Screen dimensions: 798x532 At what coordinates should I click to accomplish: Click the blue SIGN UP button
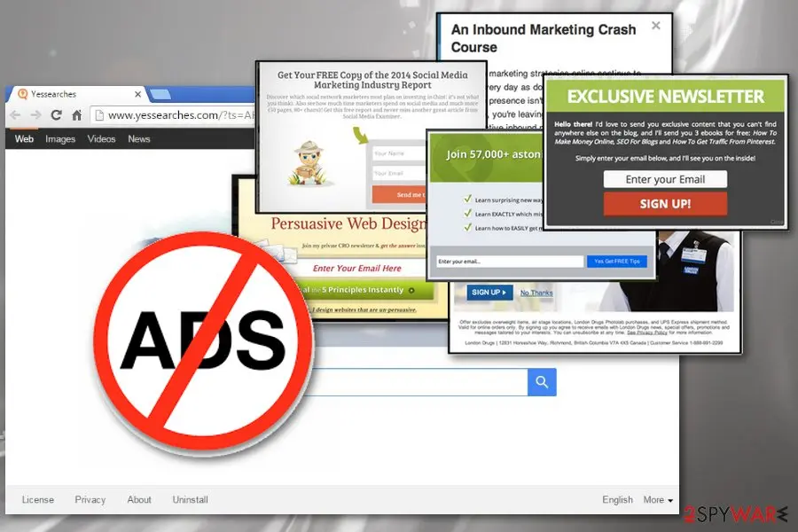[489, 293]
